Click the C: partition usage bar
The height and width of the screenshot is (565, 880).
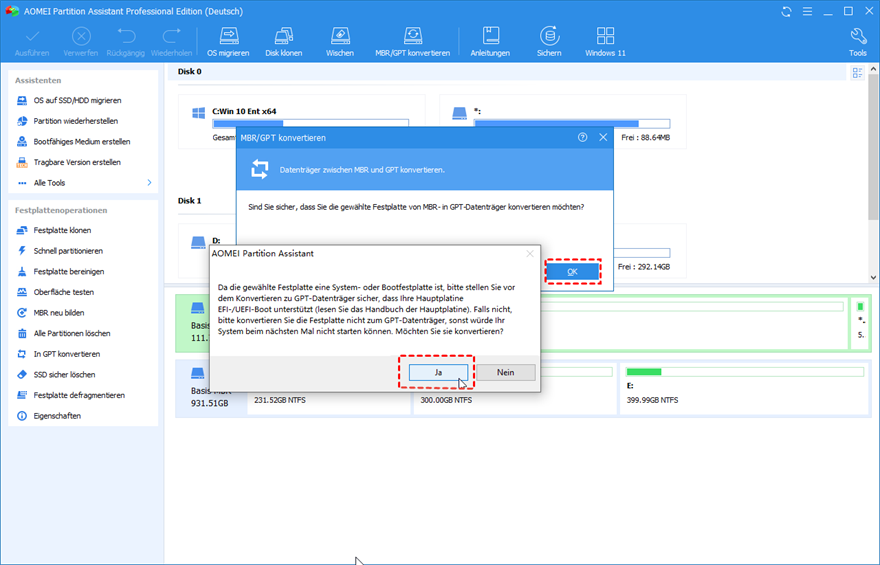pos(310,123)
